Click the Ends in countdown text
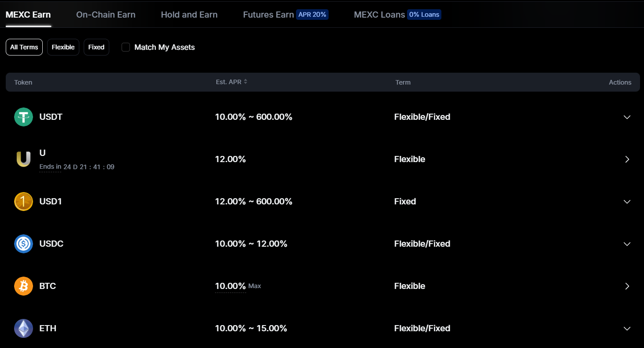Image resolution: width=644 pixels, height=348 pixels. (x=77, y=167)
